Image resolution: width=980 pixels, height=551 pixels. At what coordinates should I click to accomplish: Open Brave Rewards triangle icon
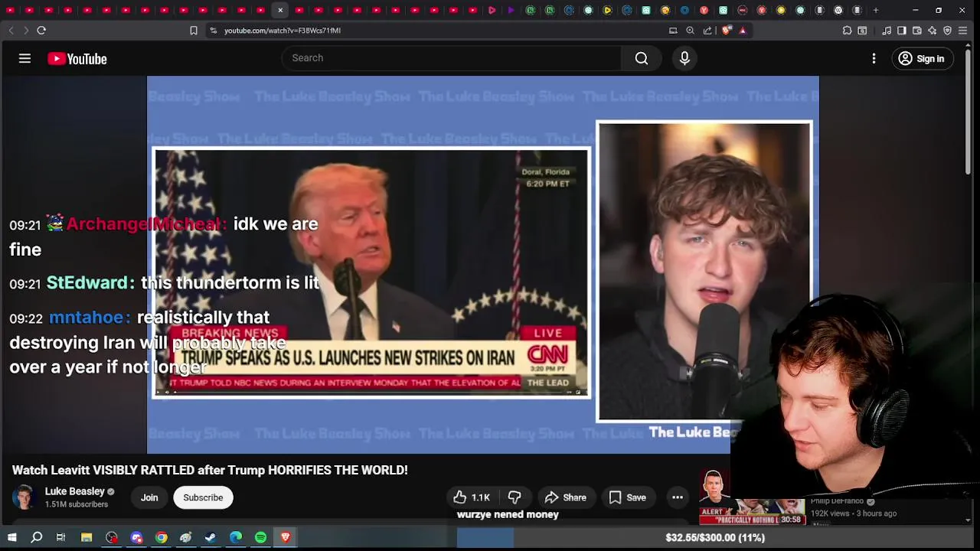coord(743,31)
